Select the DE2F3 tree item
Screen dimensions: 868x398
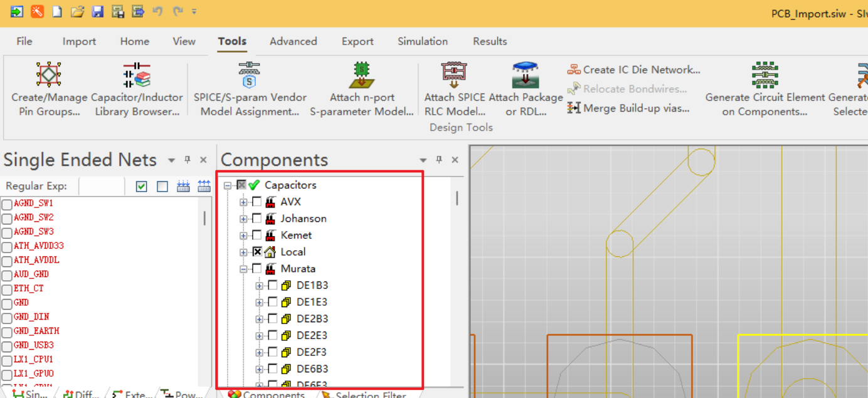(312, 352)
